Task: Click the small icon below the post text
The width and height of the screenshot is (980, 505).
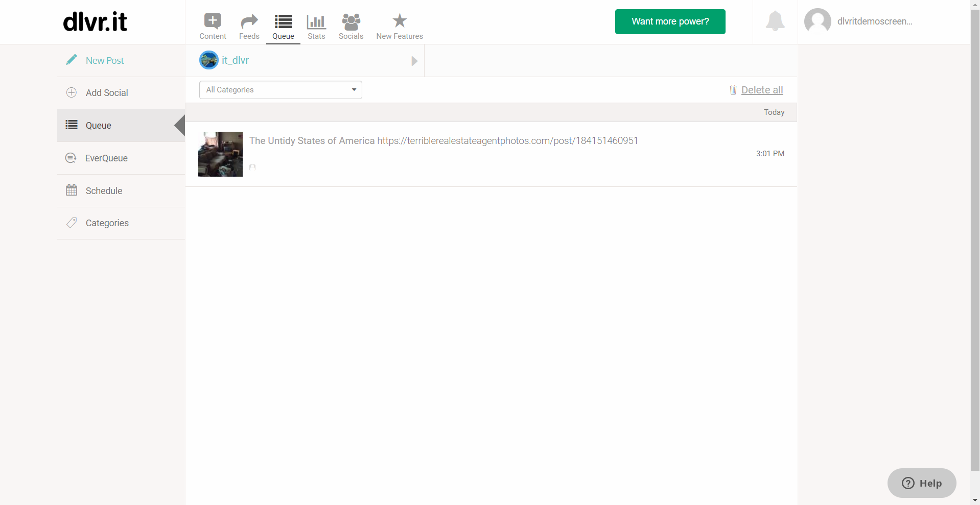Action: coord(252,167)
